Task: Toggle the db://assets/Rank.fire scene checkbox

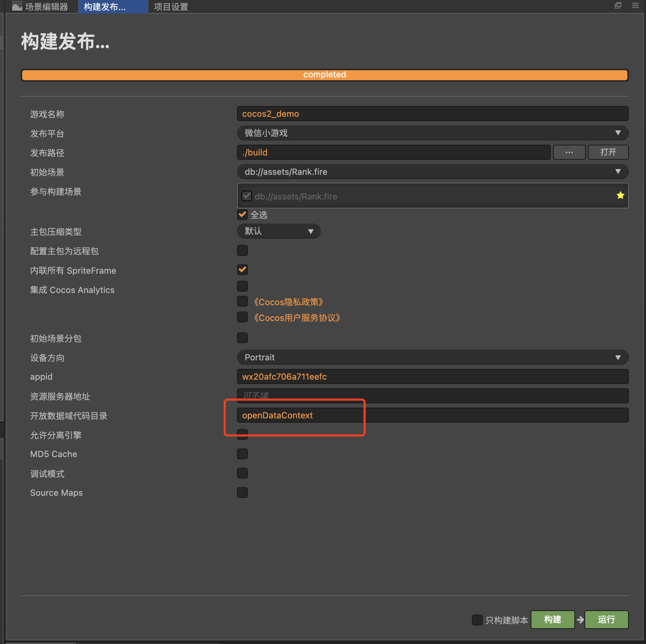Action: pos(247,196)
